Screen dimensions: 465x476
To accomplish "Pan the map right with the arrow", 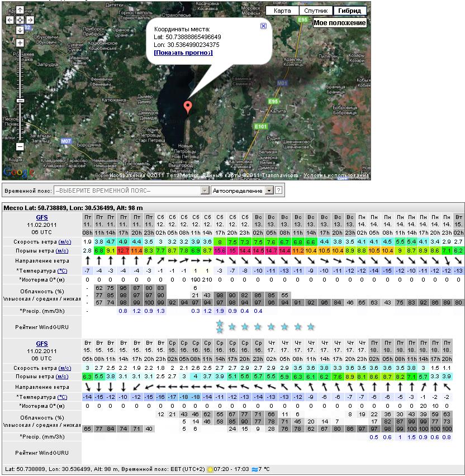I will pyautogui.click(x=30, y=20).
